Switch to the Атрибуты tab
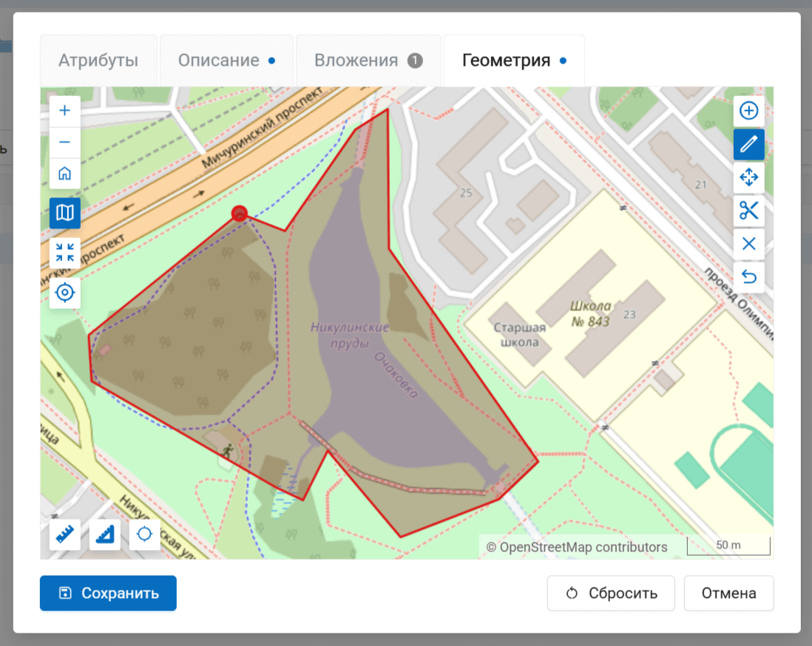Screen dimensions: 812x646 [x=98, y=61]
